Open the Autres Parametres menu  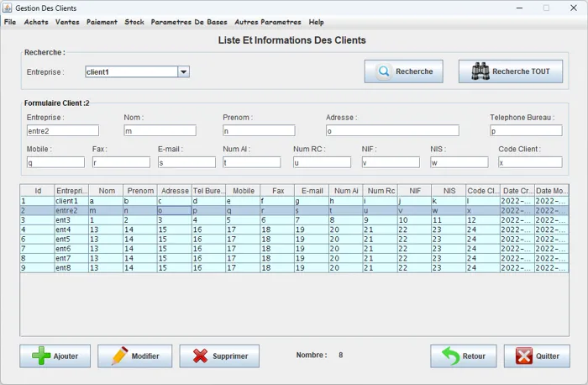click(269, 22)
